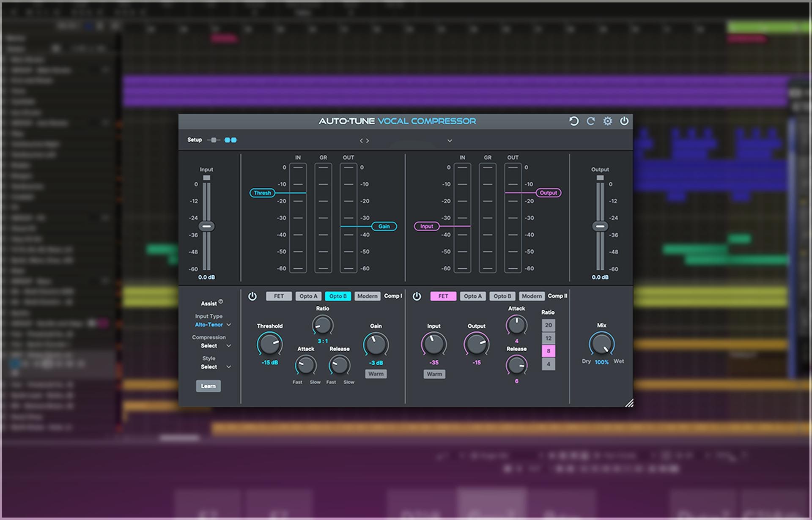
Task: Click the Output 0.0 dB readout
Action: 600,277
